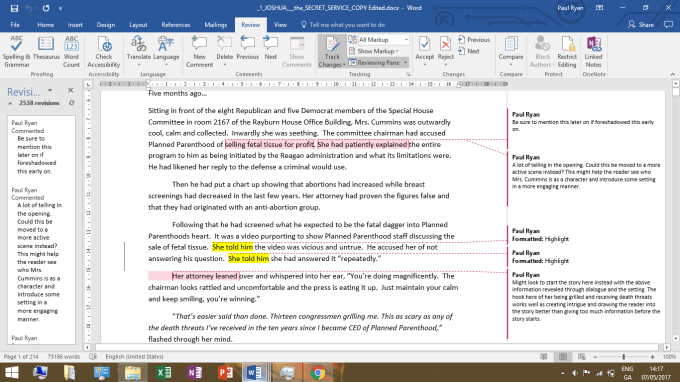This screenshot has width=680, height=382.
Task: Jump to Next change in Changes group
Action: (469, 51)
